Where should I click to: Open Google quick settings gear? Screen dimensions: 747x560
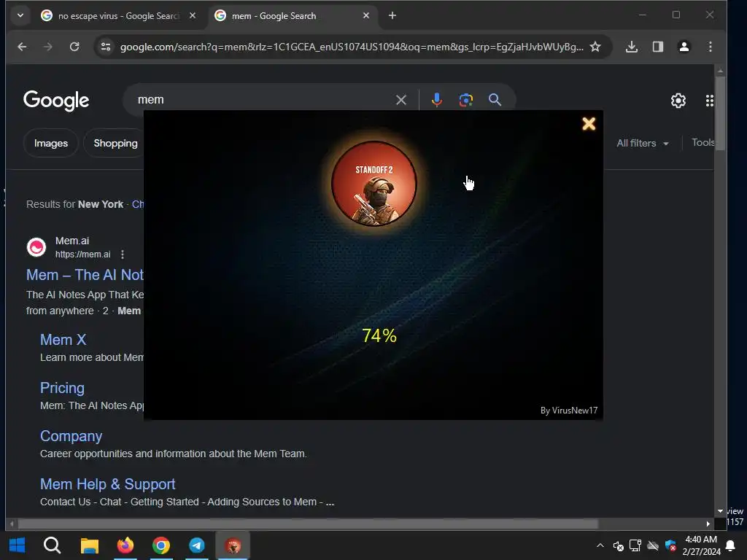click(x=678, y=101)
